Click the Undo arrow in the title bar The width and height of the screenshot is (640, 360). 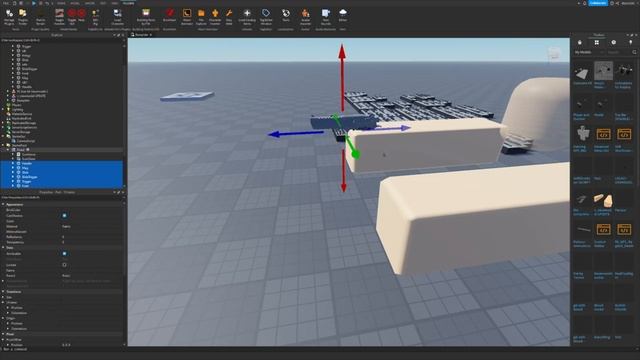(x=47, y=3)
